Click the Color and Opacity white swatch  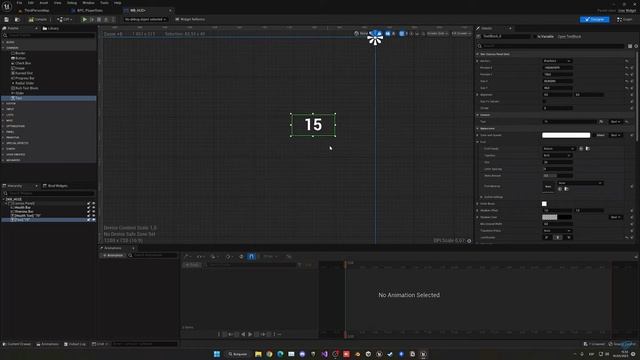(566, 135)
